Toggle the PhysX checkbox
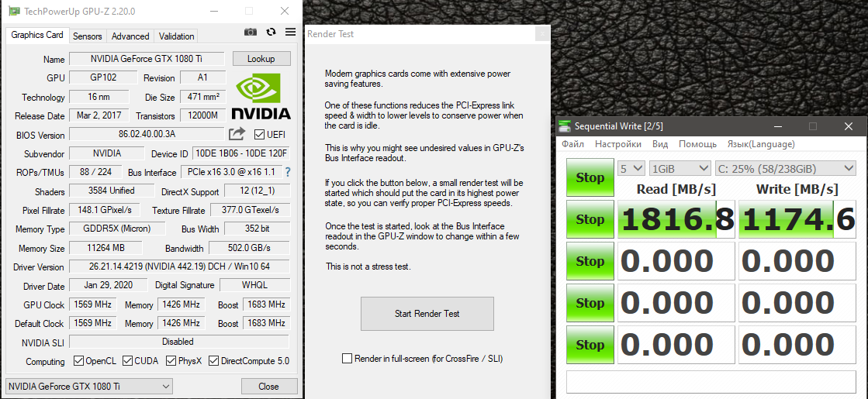 (171, 361)
